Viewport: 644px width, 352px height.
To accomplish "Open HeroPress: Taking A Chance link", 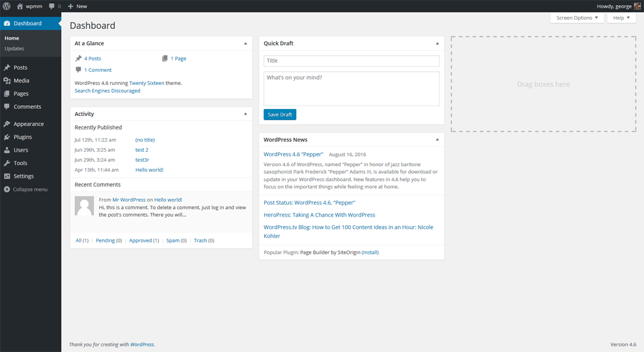I will click(x=319, y=215).
